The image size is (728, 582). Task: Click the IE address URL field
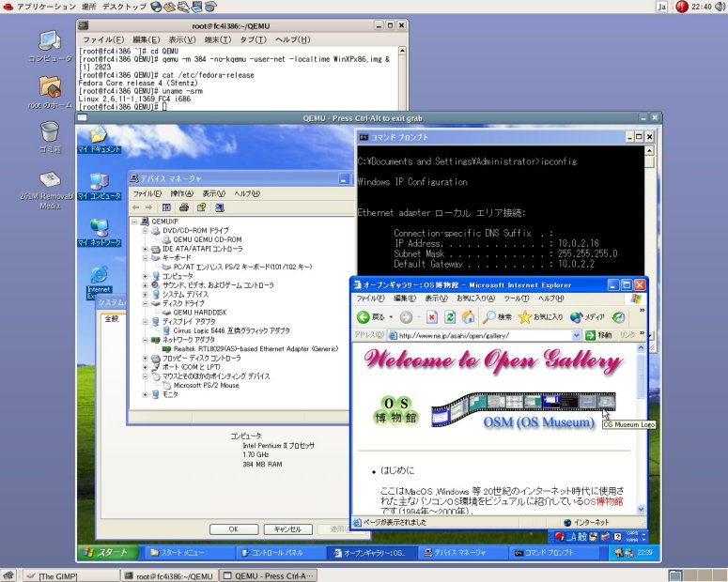[480, 335]
